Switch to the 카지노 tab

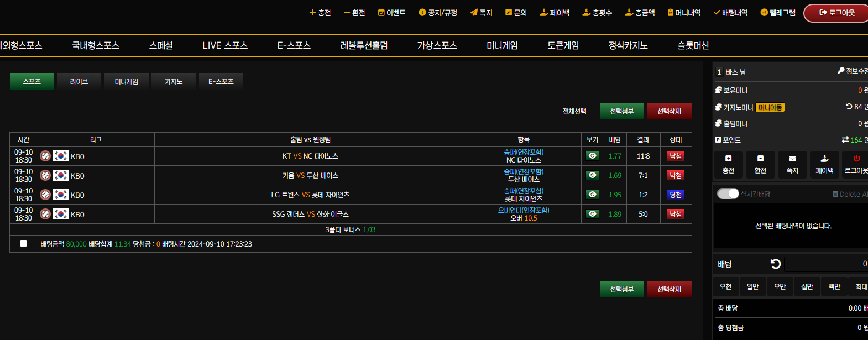[174, 81]
